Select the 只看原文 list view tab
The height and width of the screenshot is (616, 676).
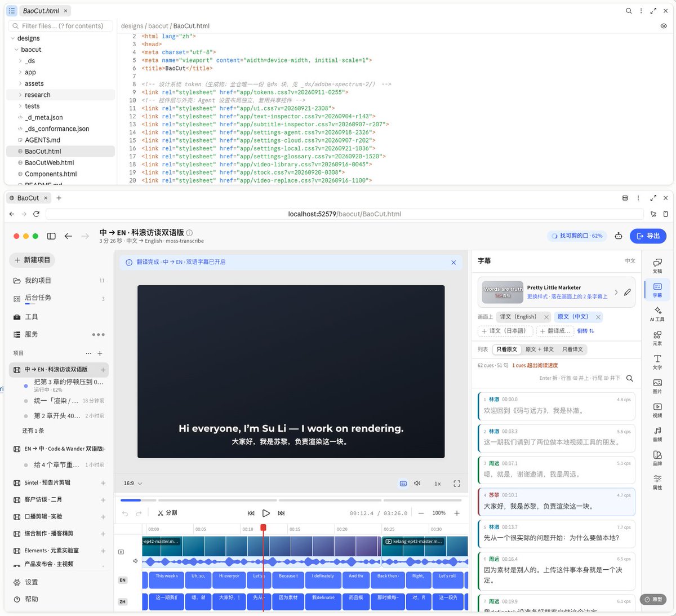point(506,349)
